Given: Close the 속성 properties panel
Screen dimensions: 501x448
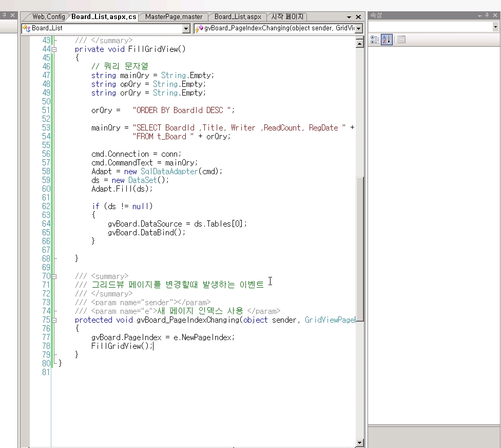Looking at the screenshot, I should 495,15.
